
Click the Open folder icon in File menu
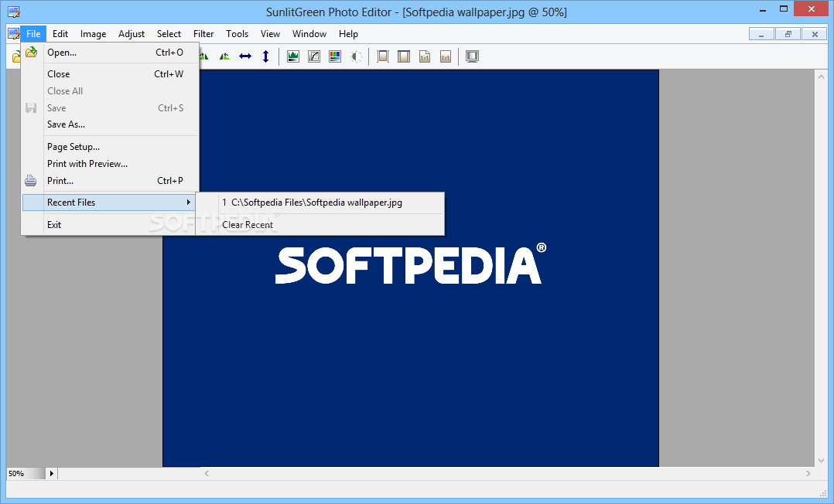coord(32,52)
